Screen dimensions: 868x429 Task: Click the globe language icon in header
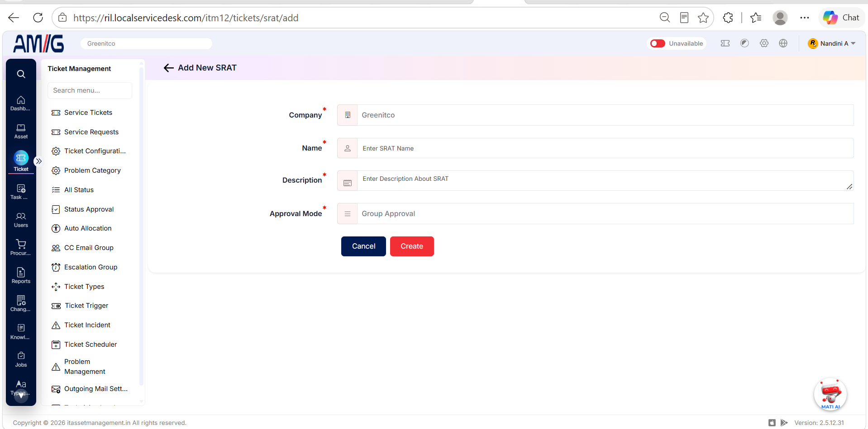pyautogui.click(x=783, y=43)
